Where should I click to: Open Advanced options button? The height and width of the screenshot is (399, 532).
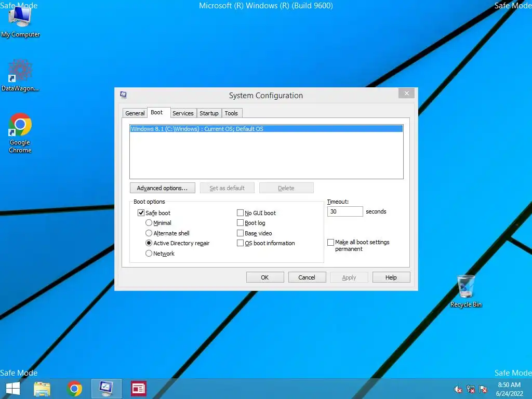click(163, 188)
